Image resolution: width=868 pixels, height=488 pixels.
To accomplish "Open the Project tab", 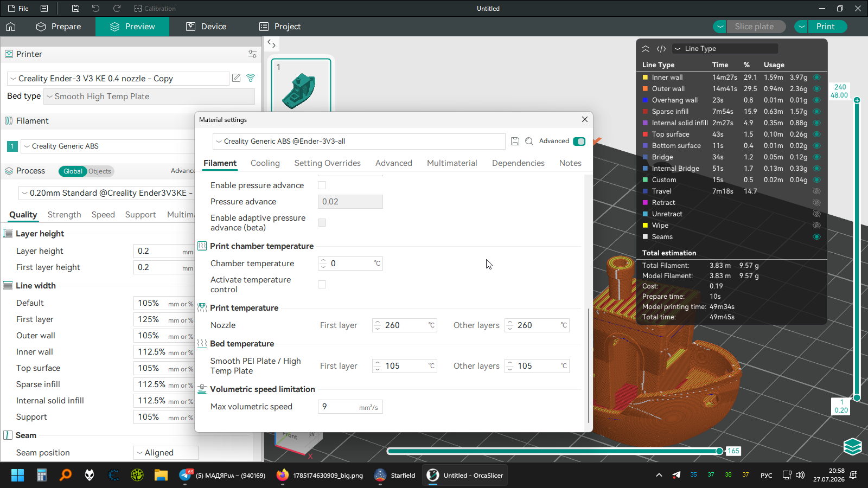I will pos(280,27).
